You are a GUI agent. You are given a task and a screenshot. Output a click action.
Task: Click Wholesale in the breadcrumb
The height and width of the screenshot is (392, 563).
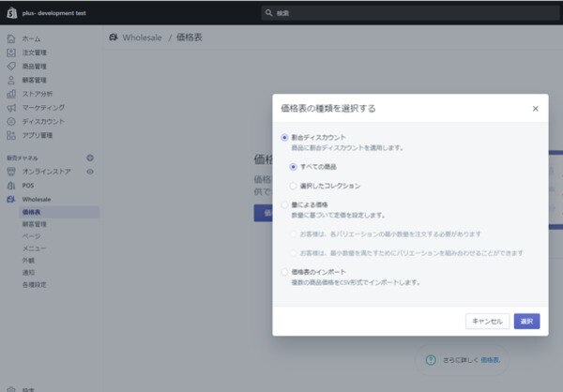pyautogui.click(x=143, y=38)
